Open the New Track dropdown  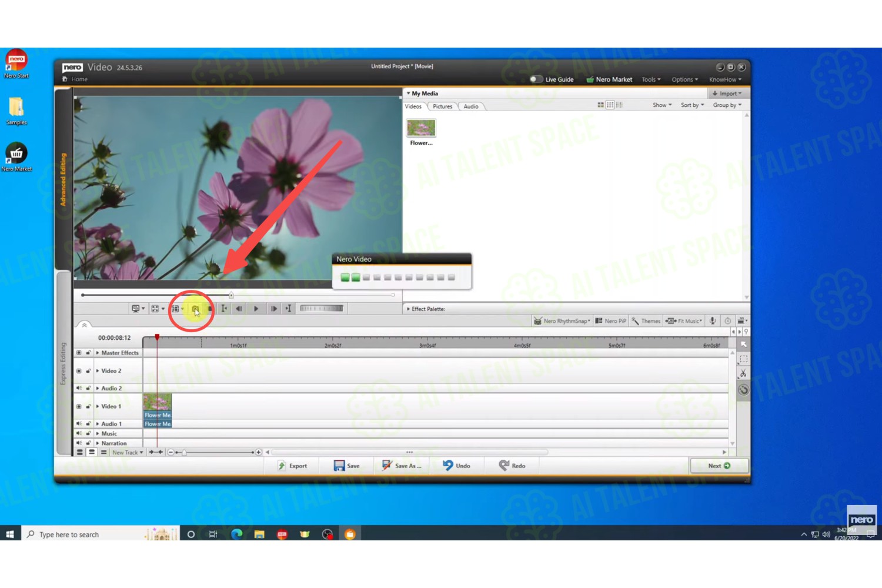[128, 453]
